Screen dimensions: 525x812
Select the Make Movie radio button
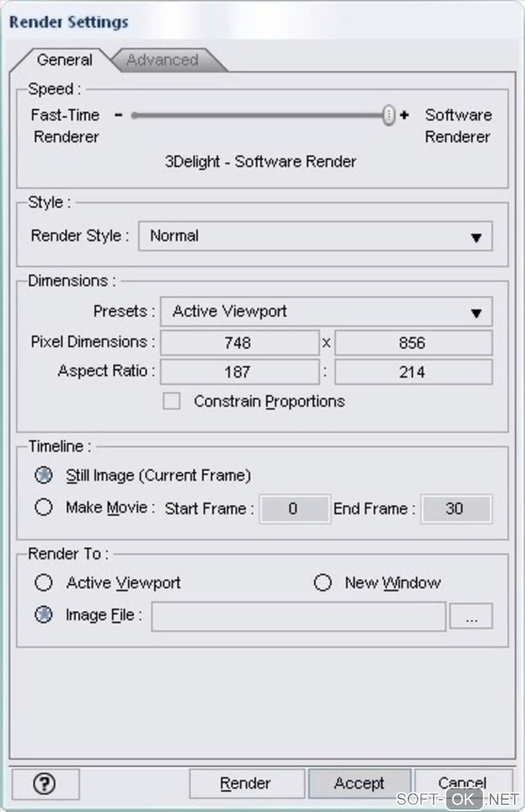point(44,508)
